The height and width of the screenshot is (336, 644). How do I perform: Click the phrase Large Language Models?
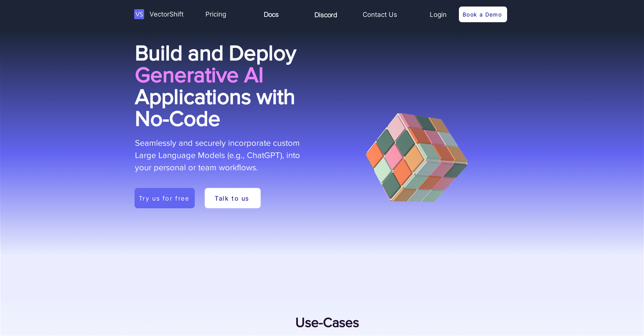180,156
